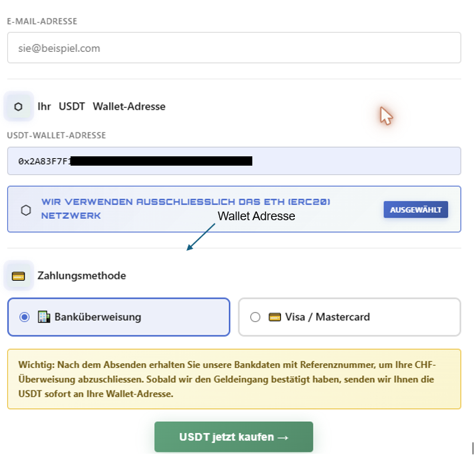Click the Ihr USDT Wallet-Adresse heading text
This screenshot has width=476, height=465.
coord(101,106)
